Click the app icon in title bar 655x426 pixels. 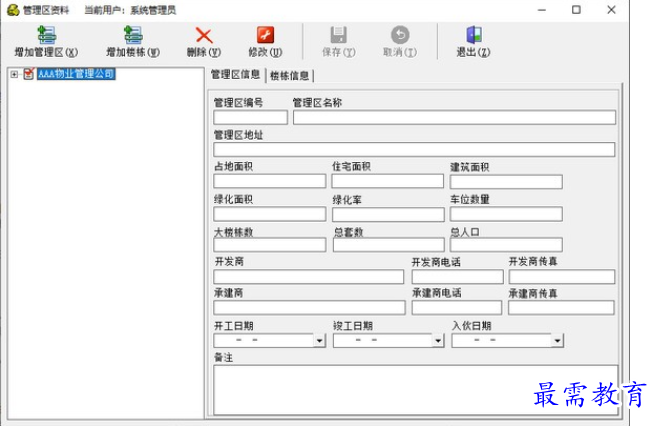(x=13, y=10)
